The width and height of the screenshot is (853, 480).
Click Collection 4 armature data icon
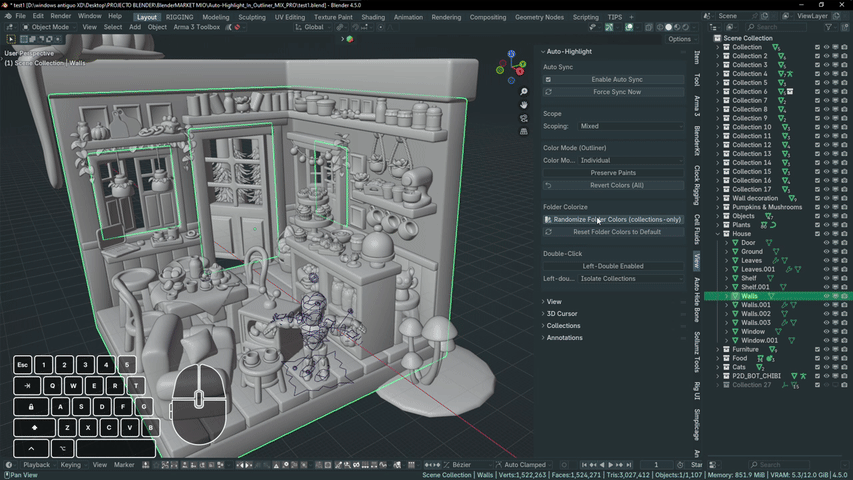click(x=790, y=74)
